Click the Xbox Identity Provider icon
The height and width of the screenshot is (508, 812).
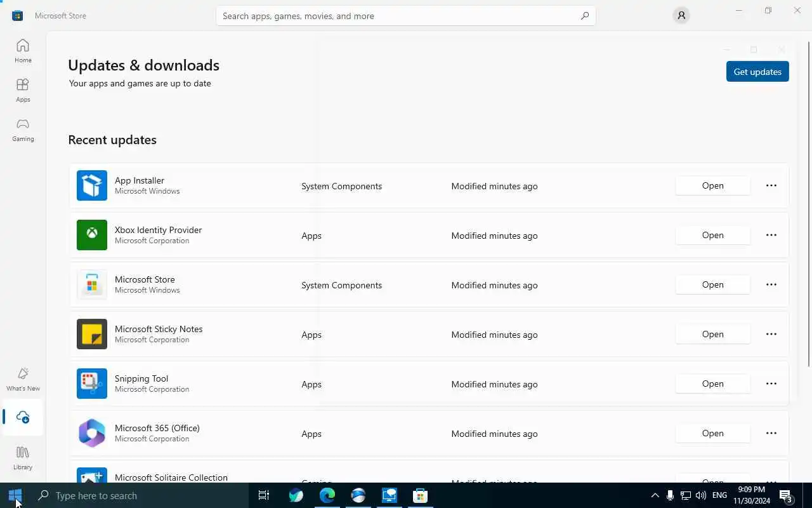(92, 235)
